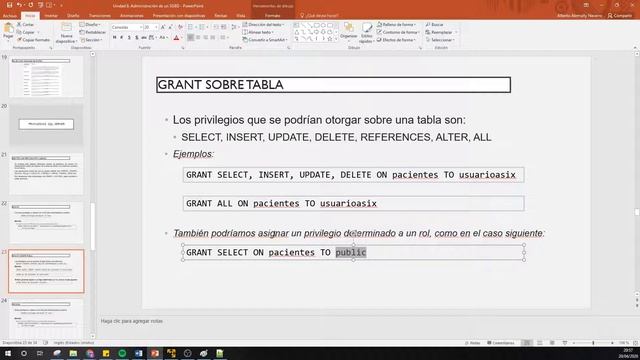640x360 pixels.
Task: Open Seleccionar dropdown in Edición group
Action: 440,40
